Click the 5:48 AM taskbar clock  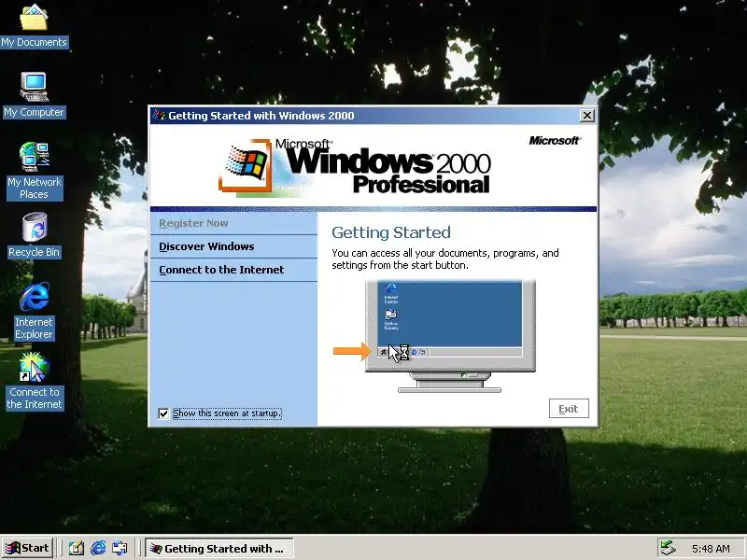pos(711,549)
